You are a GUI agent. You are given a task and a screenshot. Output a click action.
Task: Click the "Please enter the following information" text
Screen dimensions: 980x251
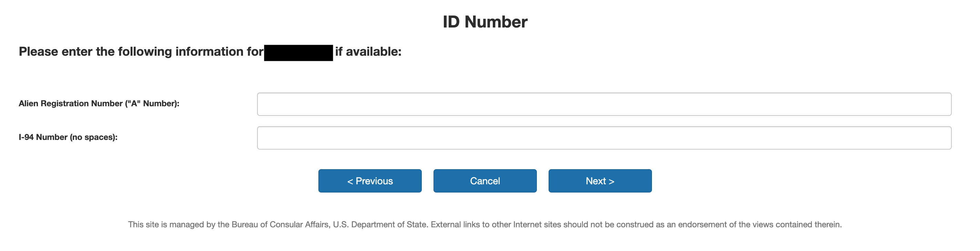point(141,52)
